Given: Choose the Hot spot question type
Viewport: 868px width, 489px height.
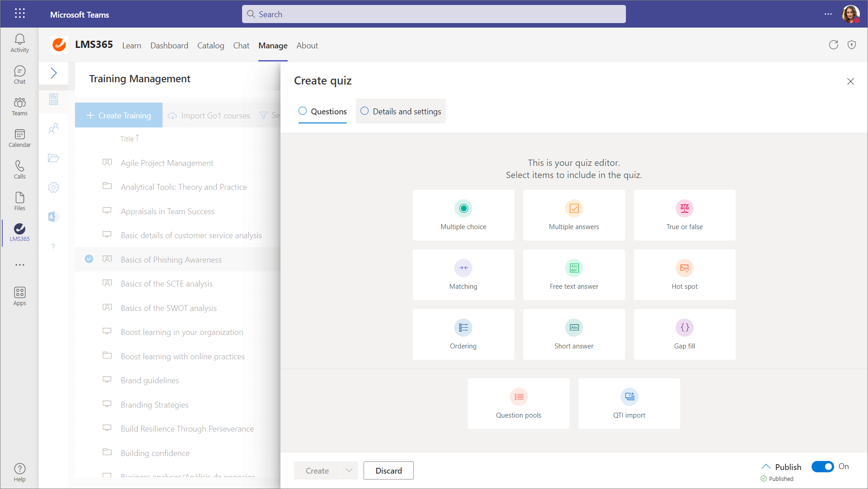Looking at the screenshot, I should click(x=684, y=275).
